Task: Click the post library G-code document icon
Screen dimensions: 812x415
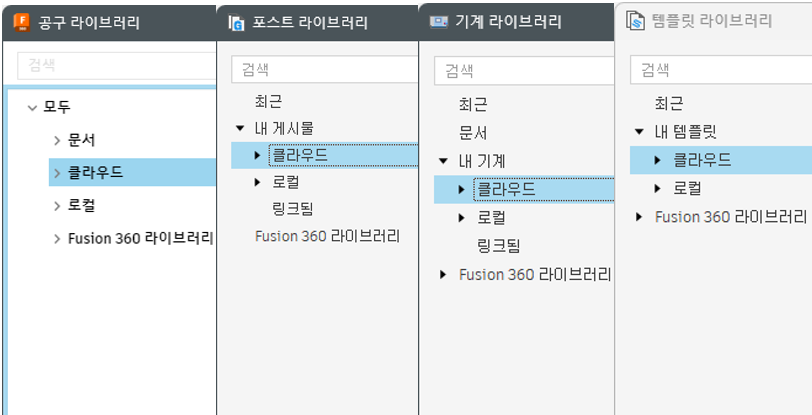Action: pyautogui.click(x=236, y=22)
